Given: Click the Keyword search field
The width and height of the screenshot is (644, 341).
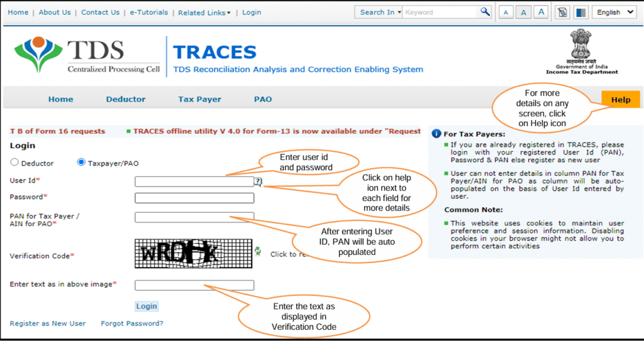Looking at the screenshot, I should [441, 13].
